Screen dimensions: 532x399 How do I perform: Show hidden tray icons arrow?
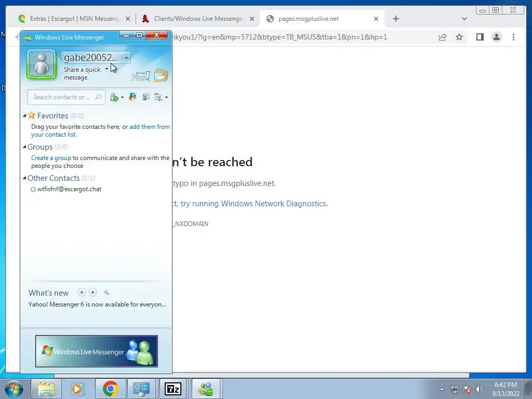pyautogui.click(x=442, y=389)
